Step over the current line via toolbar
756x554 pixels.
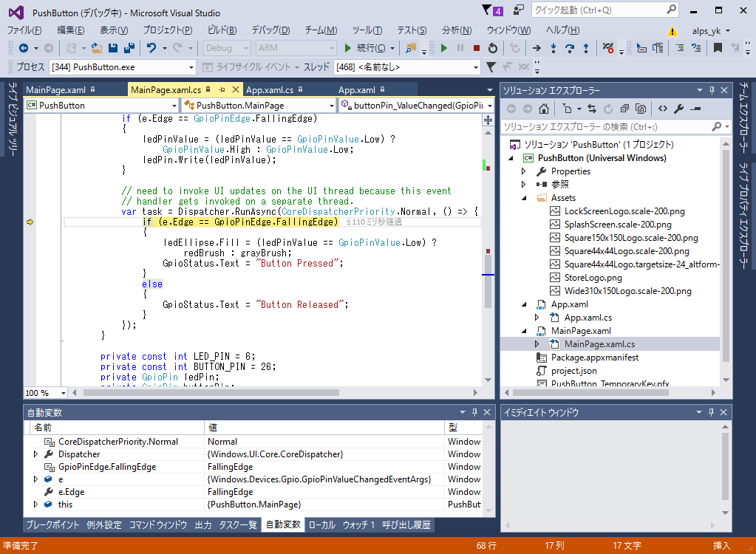click(570, 48)
